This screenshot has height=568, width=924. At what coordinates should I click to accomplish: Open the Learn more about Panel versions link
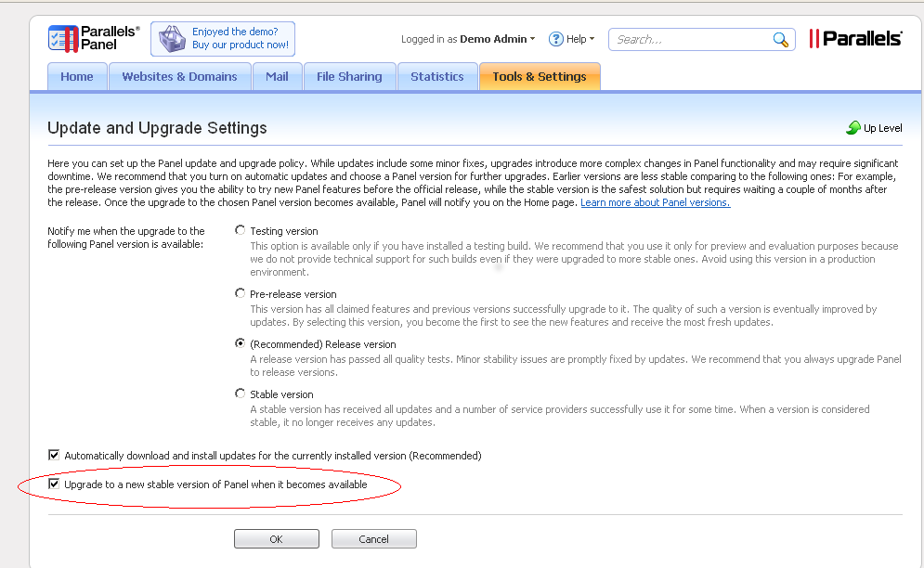point(656,202)
